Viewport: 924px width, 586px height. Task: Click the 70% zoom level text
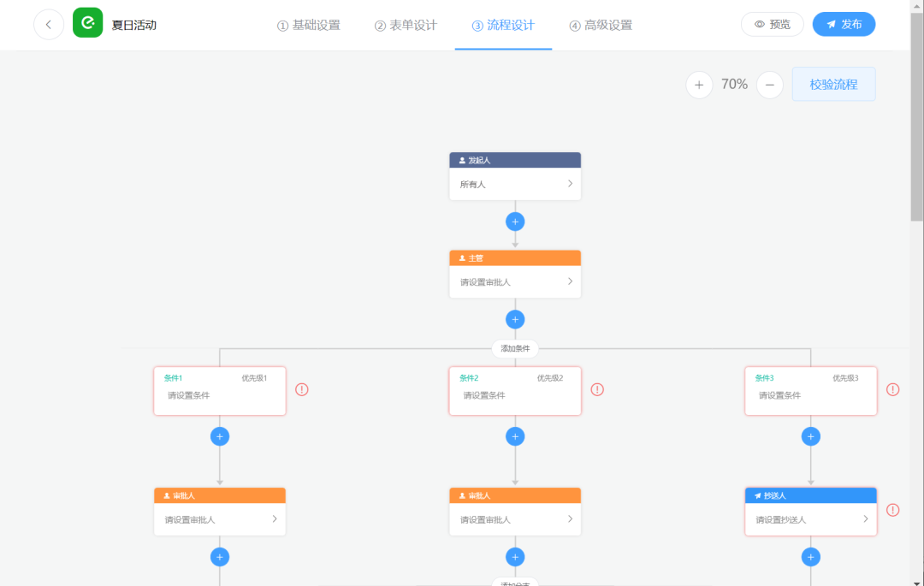[734, 84]
